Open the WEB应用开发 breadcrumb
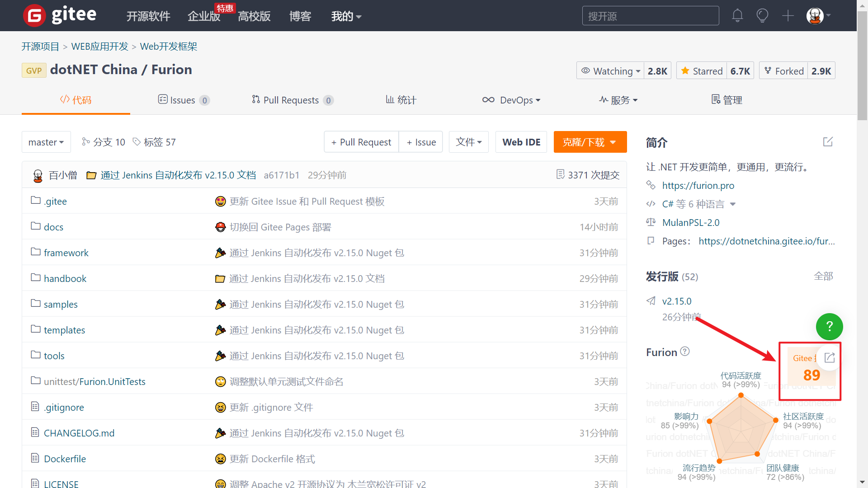The height and width of the screenshot is (488, 868). click(100, 46)
